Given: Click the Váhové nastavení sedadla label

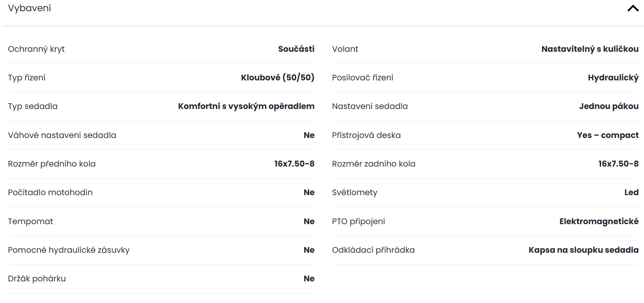Looking at the screenshot, I should (x=62, y=135).
